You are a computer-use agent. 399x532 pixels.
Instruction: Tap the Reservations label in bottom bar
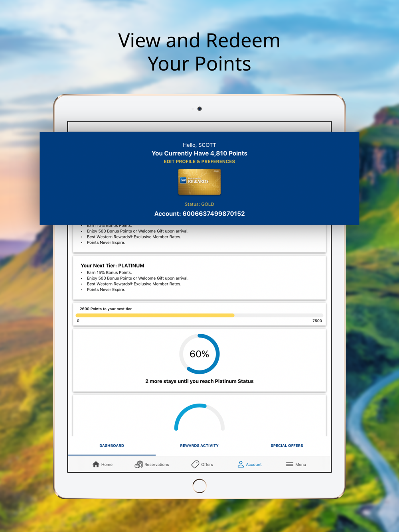pyautogui.click(x=157, y=465)
